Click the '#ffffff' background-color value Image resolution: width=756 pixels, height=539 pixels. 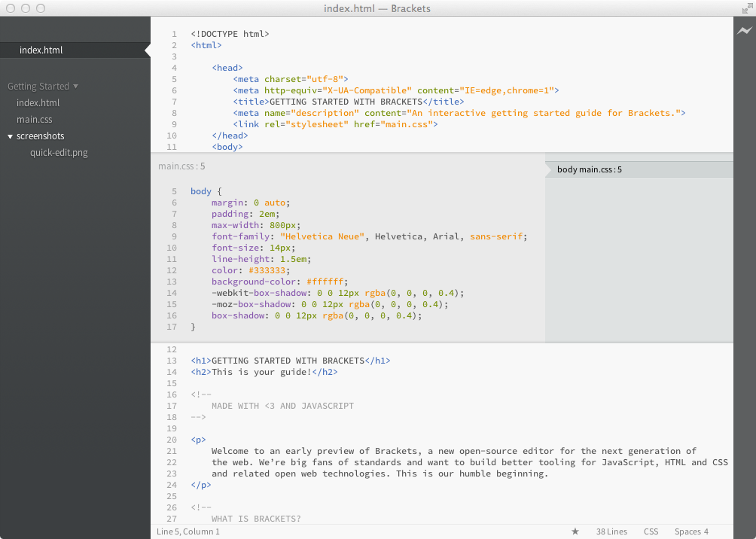click(x=325, y=282)
